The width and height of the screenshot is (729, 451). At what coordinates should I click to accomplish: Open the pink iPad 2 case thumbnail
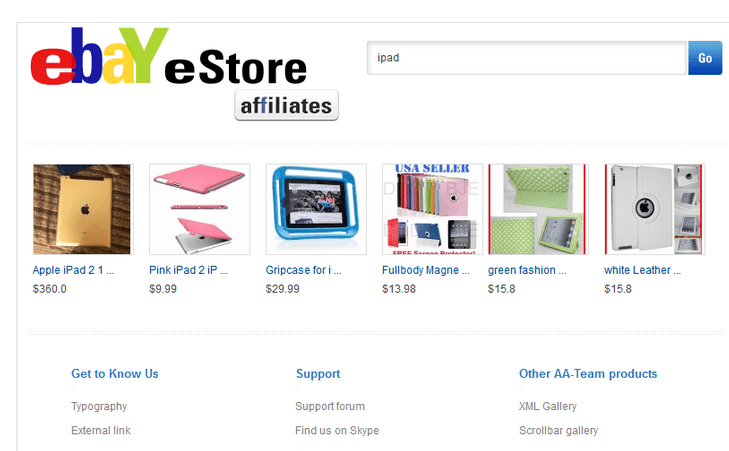point(199,209)
